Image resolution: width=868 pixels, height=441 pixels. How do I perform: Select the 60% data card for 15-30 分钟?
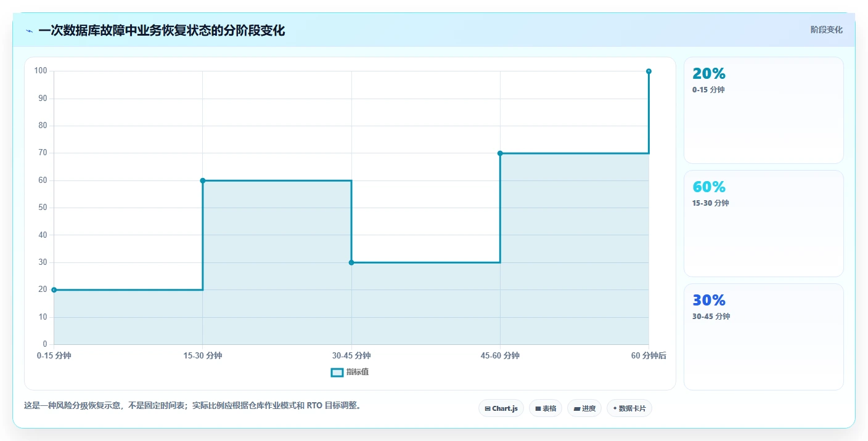(764, 224)
